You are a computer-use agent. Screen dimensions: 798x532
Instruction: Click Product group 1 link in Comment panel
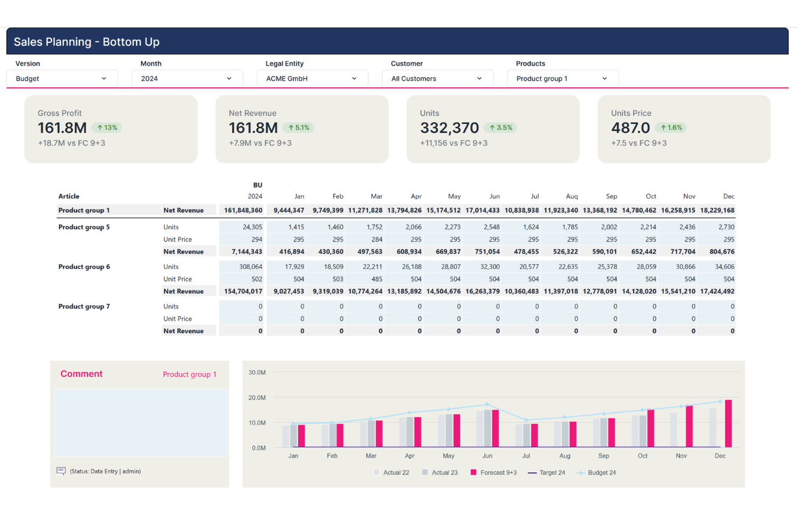[x=190, y=374]
